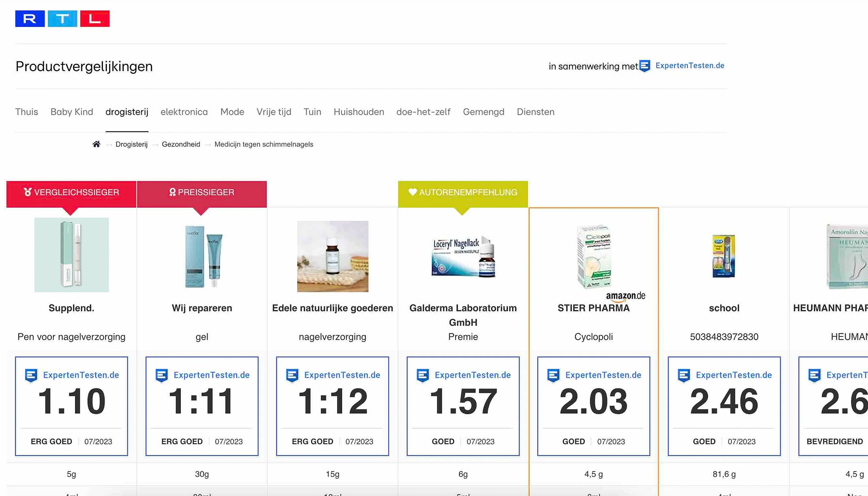Go to the Thuis tab
Image resolution: width=868 pixels, height=496 pixels.
coord(26,112)
